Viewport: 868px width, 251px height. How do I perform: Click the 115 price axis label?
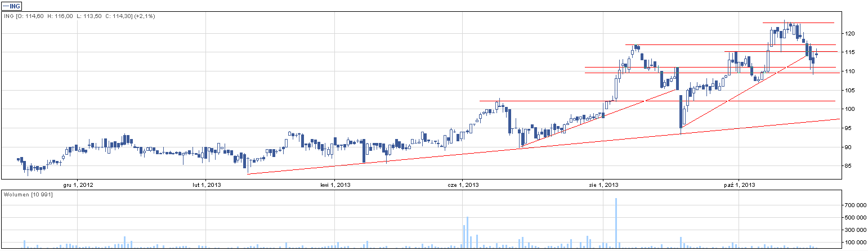coord(851,52)
